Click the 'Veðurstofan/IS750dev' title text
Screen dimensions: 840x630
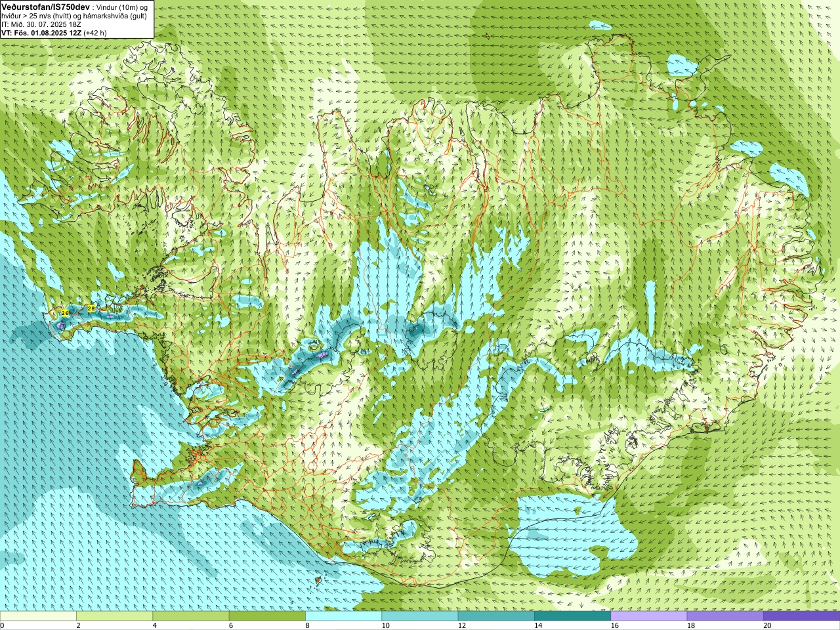[x=45, y=7]
